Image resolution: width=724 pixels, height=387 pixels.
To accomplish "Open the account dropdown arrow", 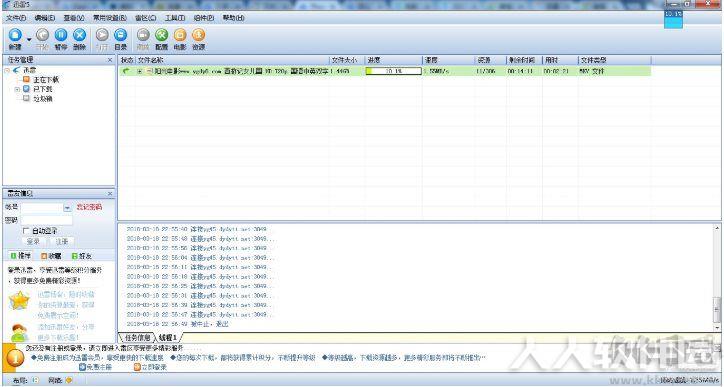I will click(x=67, y=208).
